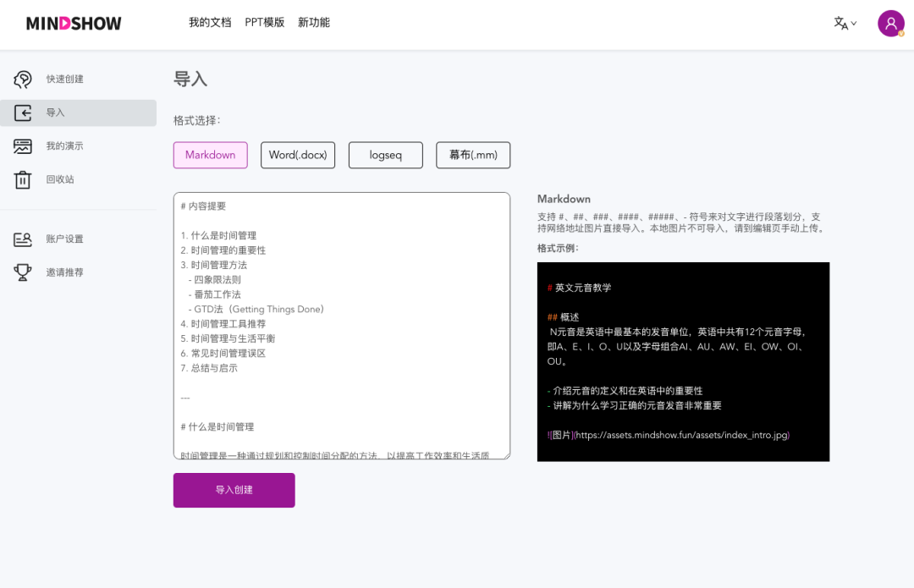Screen dimensions: 914x588
Task: Go to 我的演示 in sidebar
Action: click(x=64, y=146)
